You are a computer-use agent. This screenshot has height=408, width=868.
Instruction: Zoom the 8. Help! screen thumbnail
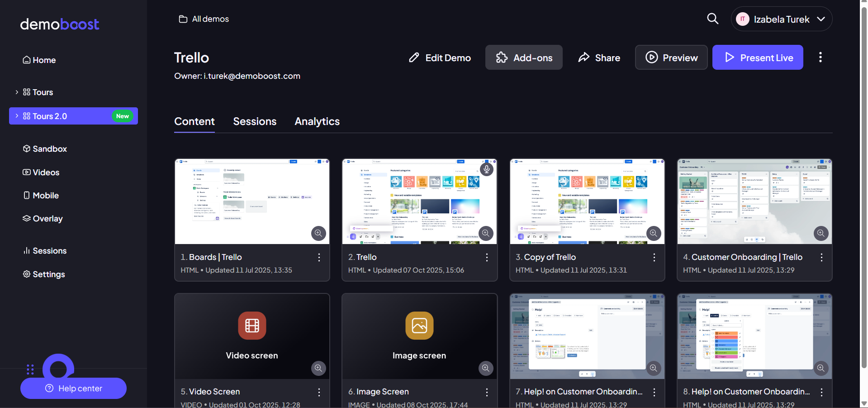pos(821,368)
